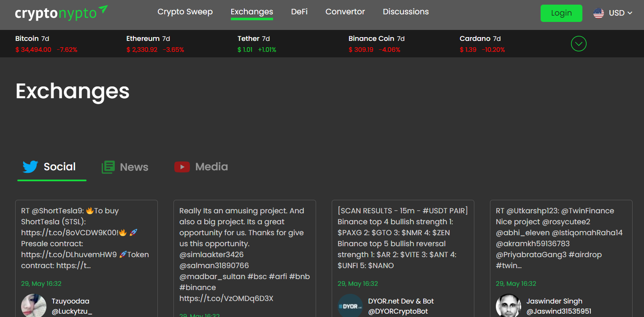The height and width of the screenshot is (317, 644).
Task: Open Crypto Sweep in navigation
Action: click(185, 12)
